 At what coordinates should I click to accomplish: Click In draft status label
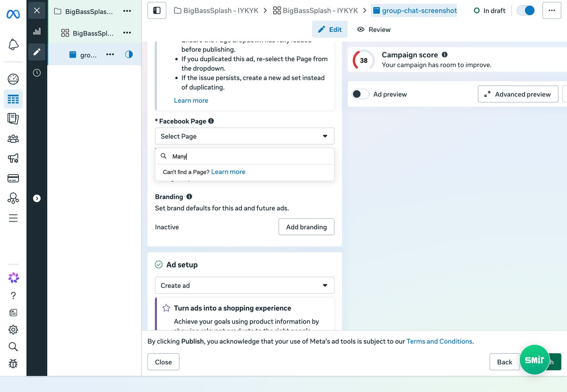click(494, 11)
